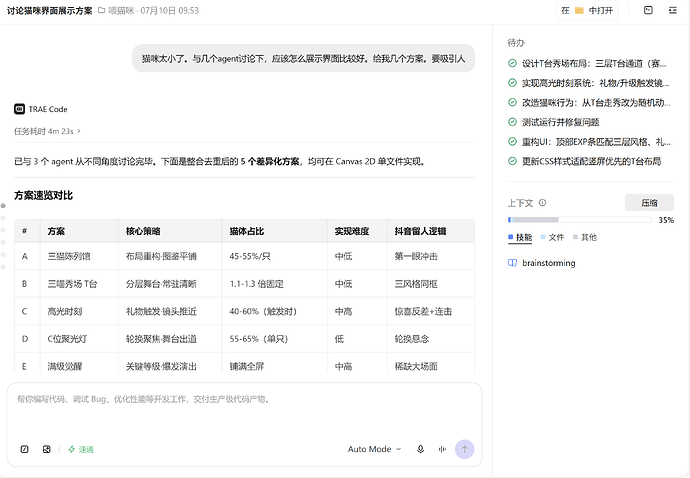
Task: Toggle the 测试运行并修复问题 todo checkmark
Action: click(x=512, y=122)
